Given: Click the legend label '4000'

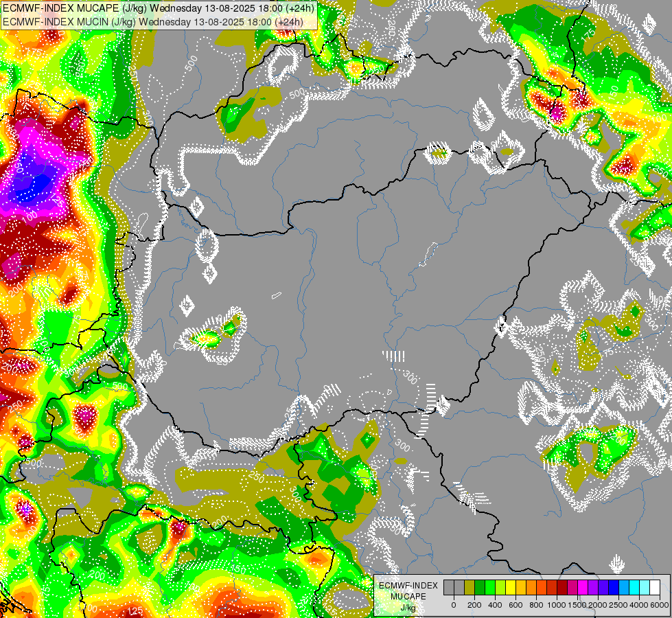Looking at the screenshot, I should (639, 605).
